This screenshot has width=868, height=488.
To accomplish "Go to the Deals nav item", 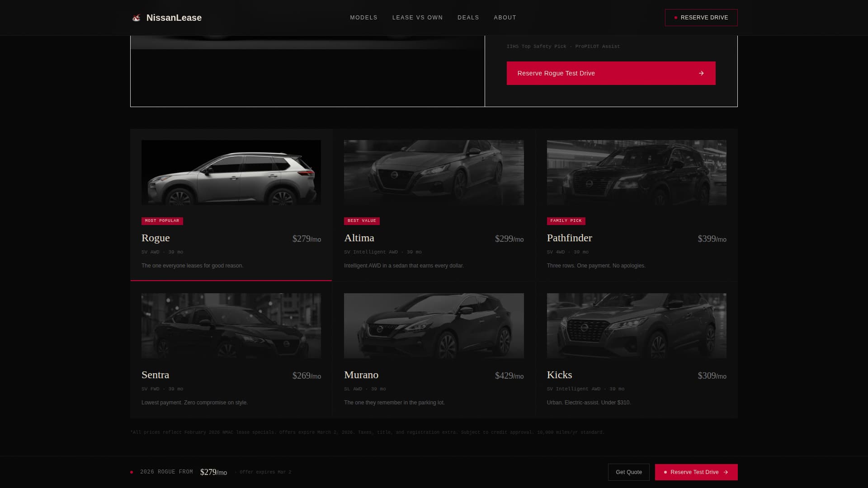I will (468, 18).
